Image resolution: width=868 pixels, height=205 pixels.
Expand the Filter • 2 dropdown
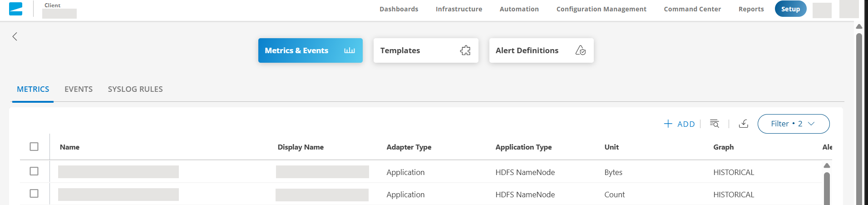[x=793, y=124]
